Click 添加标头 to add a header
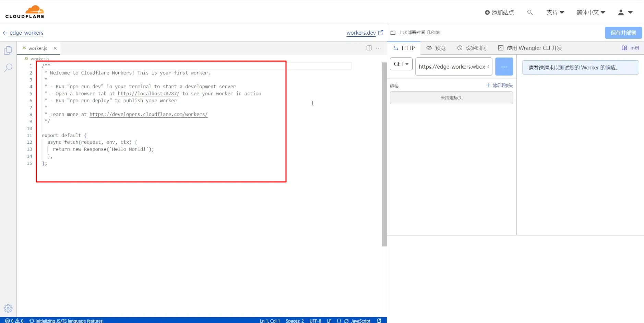Image resolution: width=644 pixels, height=323 pixels. (x=499, y=85)
